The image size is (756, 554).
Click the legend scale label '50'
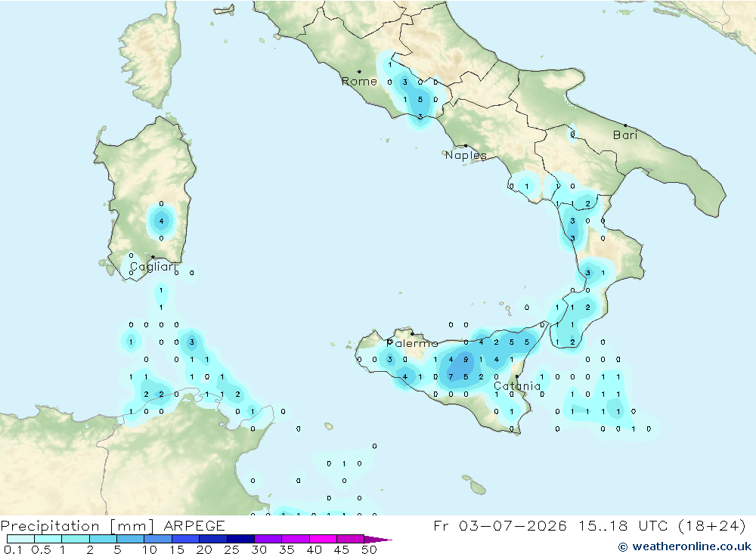pos(369,549)
